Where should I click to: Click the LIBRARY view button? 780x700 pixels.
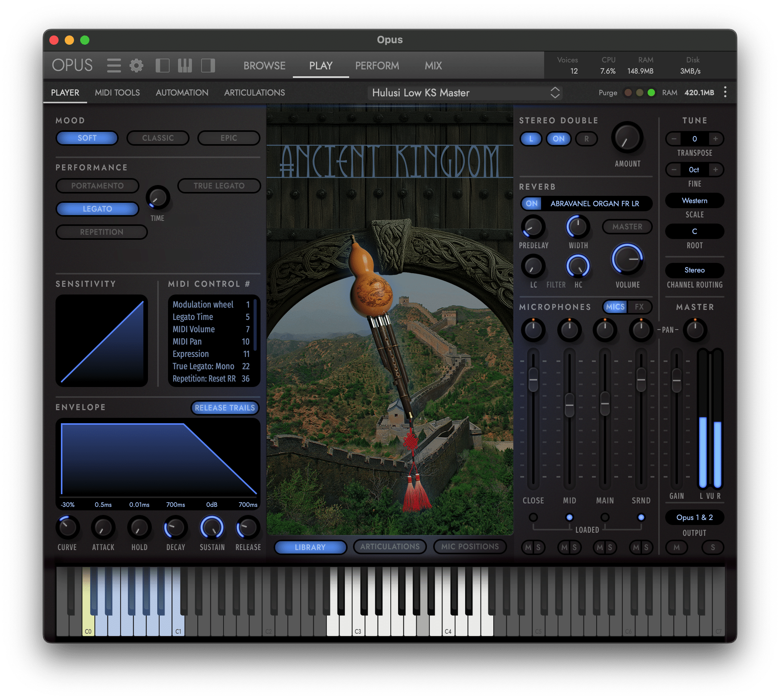[310, 547]
